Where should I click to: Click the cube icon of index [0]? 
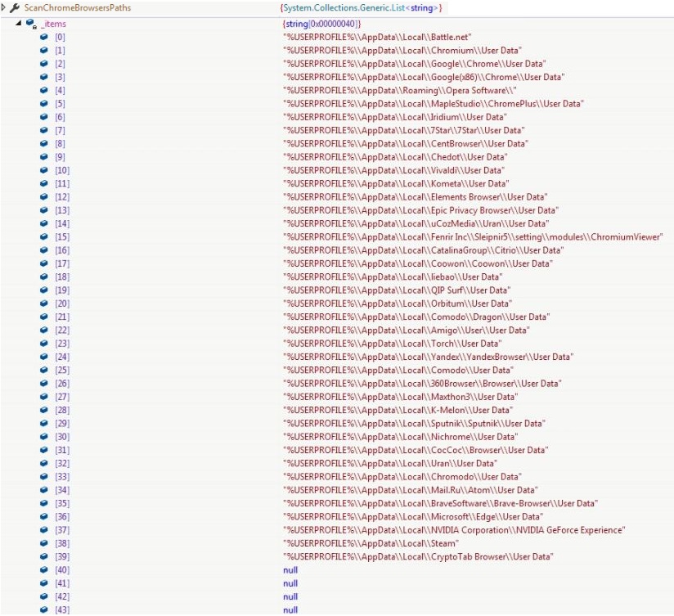[44, 37]
